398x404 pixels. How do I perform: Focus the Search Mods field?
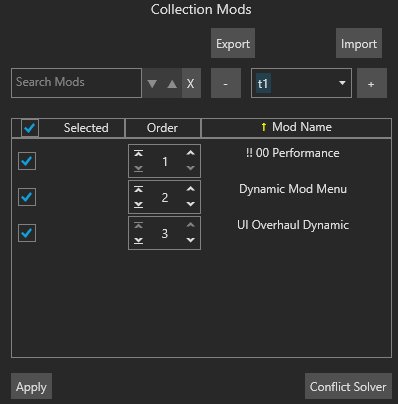[x=76, y=83]
